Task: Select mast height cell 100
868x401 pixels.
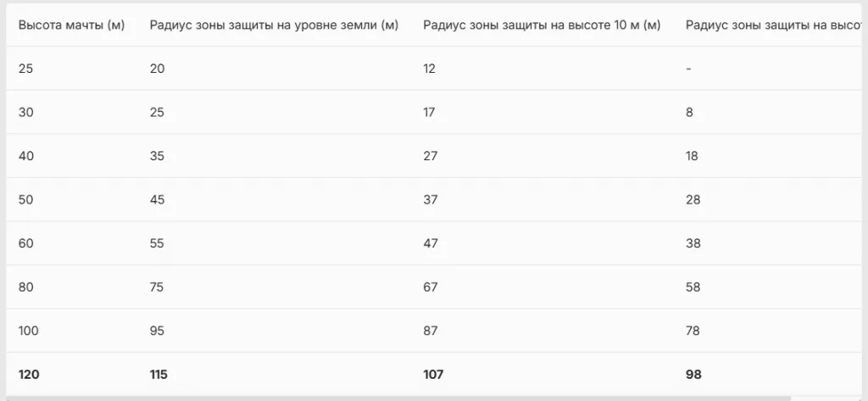Action: pos(28,331)
